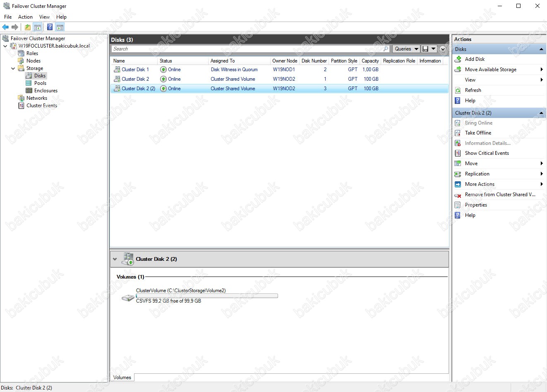Viewport: 547px width, 392px height.
Task: Click the blue Help toolbar icon
Action: (x=50, y=27)
